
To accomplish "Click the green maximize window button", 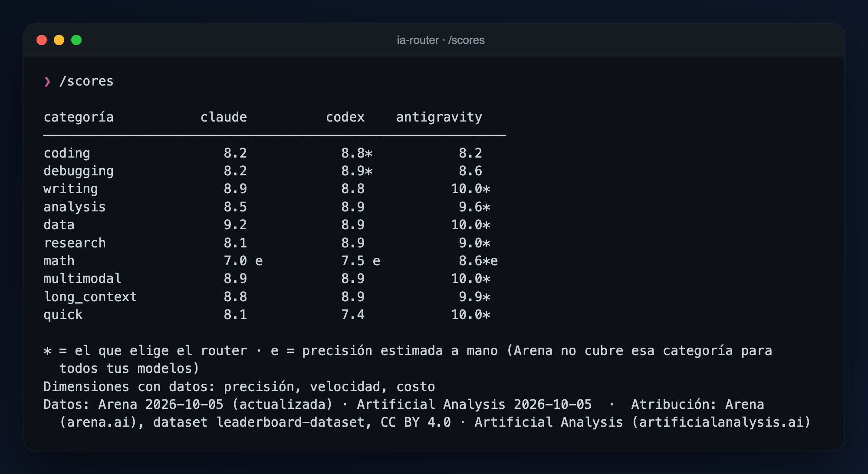I will click(x=76, y=40).
